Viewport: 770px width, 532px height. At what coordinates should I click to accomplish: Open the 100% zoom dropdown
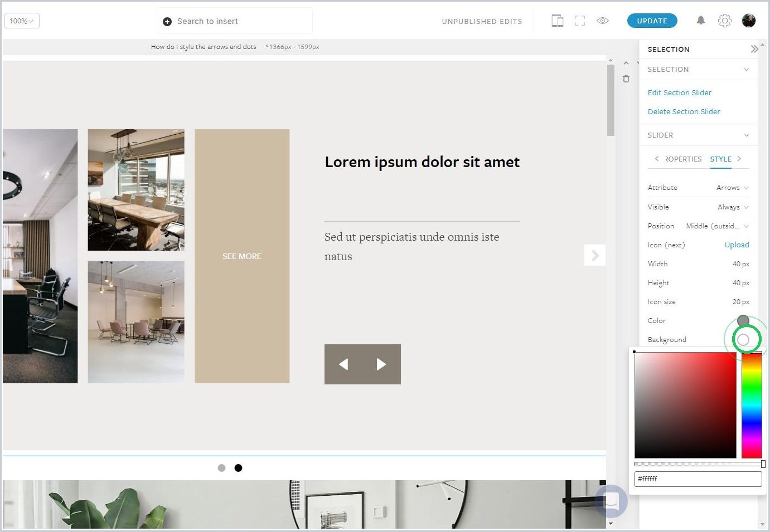(22, 21)
